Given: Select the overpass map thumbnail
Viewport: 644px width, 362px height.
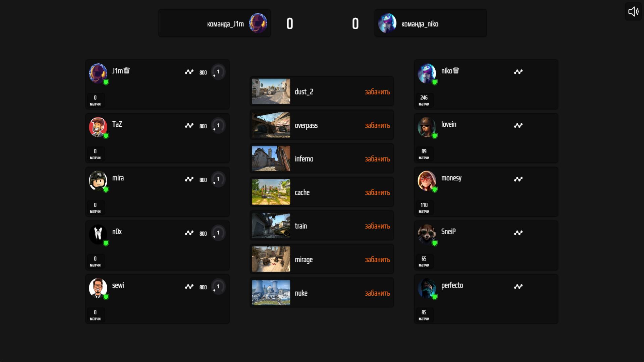Looking at the screenshot, I should (x=271, y=125).
